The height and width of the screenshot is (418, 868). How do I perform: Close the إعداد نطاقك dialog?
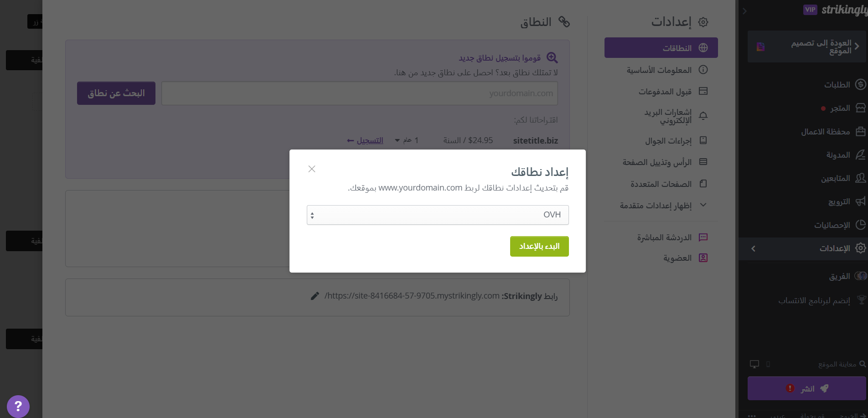pyautogui.click(x=312, y=169)
